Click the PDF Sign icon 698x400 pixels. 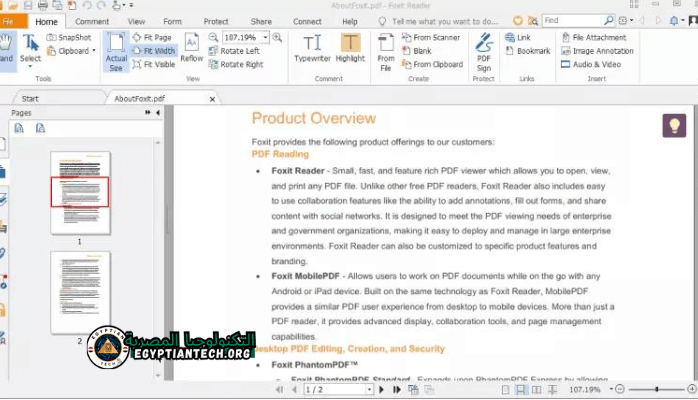pyautogui.click(x=484, y=48)
